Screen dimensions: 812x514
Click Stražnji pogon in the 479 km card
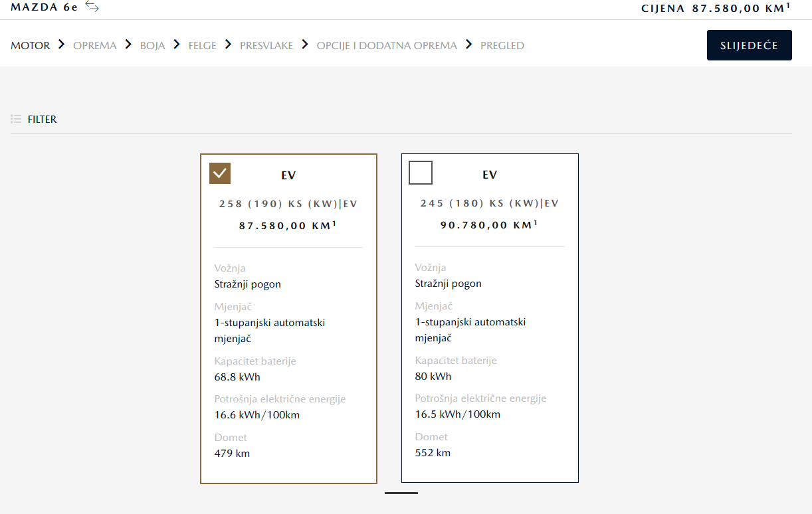pyautogui.click(x=248, y=284)
